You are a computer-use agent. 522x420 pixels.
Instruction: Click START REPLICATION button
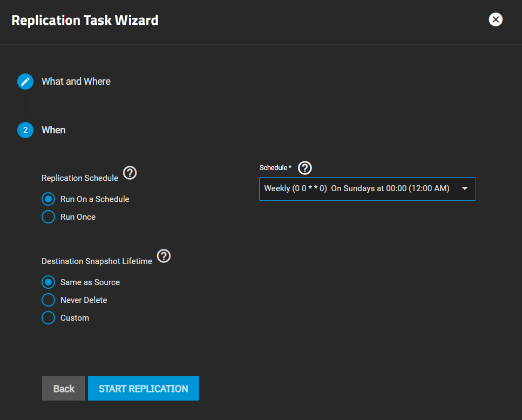144,389
